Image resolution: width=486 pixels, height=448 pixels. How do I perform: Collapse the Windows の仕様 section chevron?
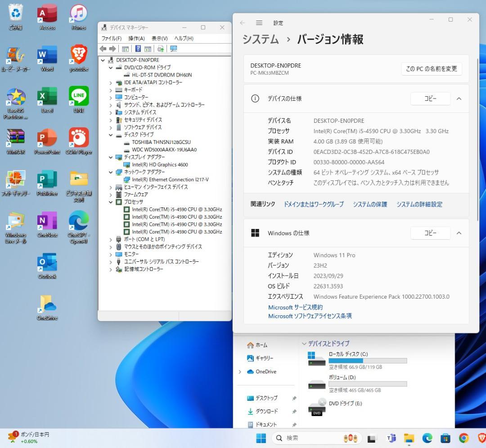[x=459, y=233]
